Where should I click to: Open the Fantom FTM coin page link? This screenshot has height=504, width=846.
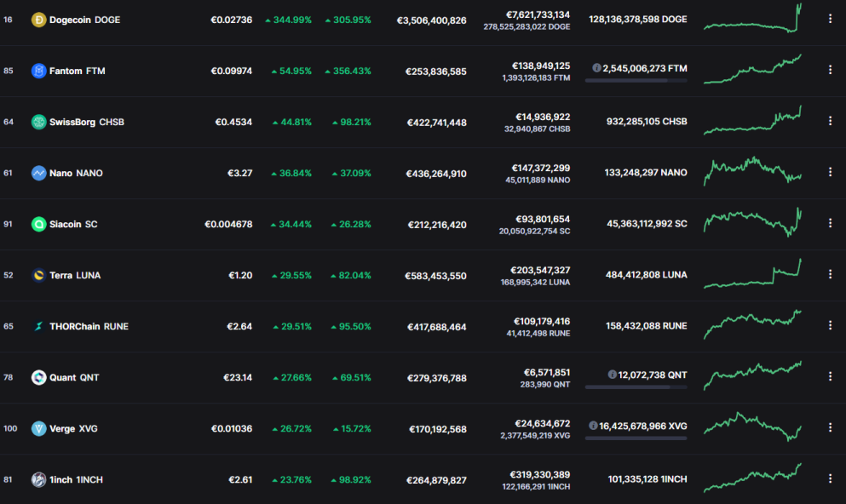click(78, 71)
